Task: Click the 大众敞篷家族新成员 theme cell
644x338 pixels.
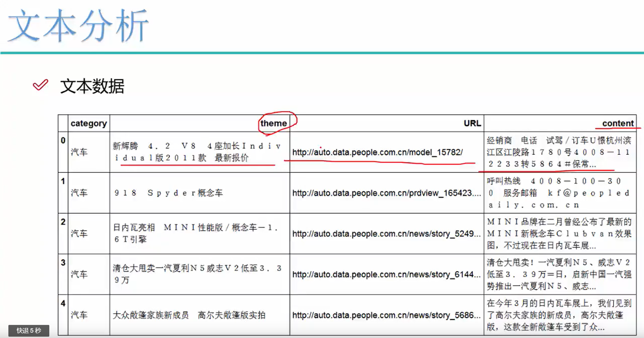Action: pos(189,315)
